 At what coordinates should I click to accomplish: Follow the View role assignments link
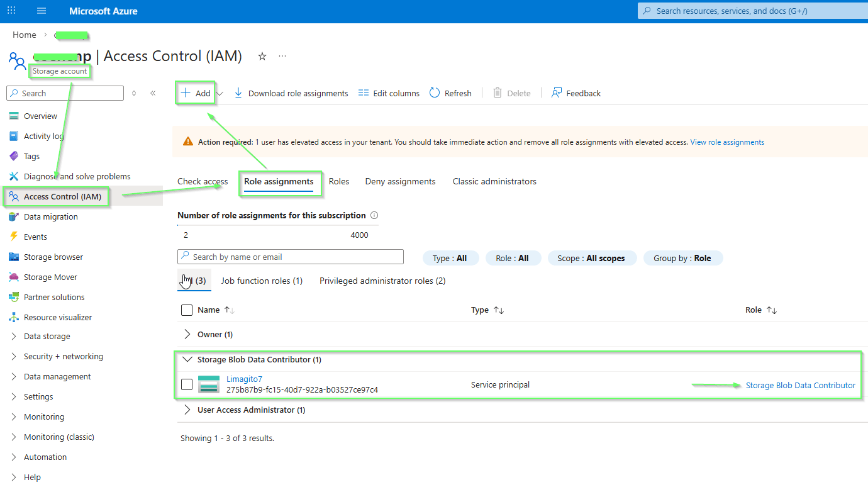(x=726, y=142)
